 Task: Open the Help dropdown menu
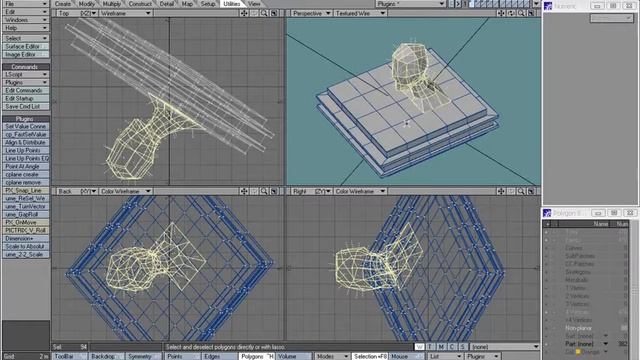25,28
